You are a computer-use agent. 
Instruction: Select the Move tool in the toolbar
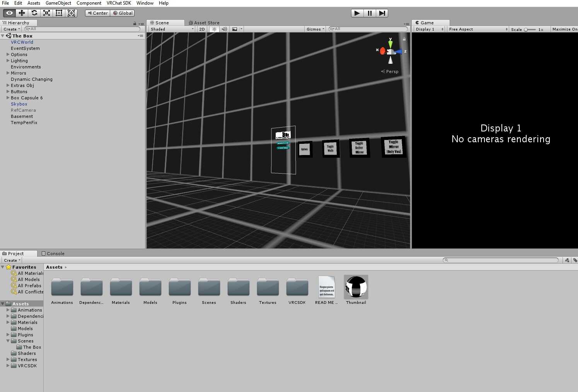point(22,13)
